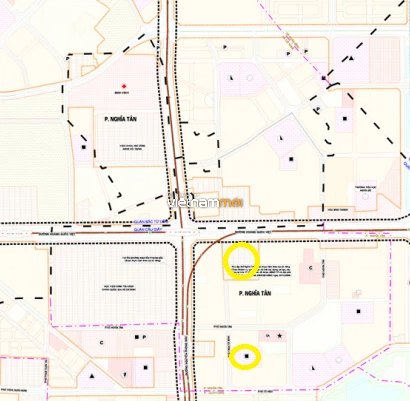This screenshot has height=401, width=410.
Task: Click the parking 'P' symbol on the dashed boundary's corner
Action: click(68, 58)
